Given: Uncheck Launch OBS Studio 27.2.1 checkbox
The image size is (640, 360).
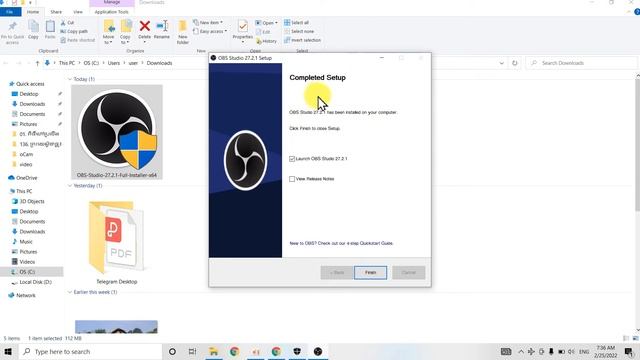Looking at the screenshot, I should click(292, 159).
